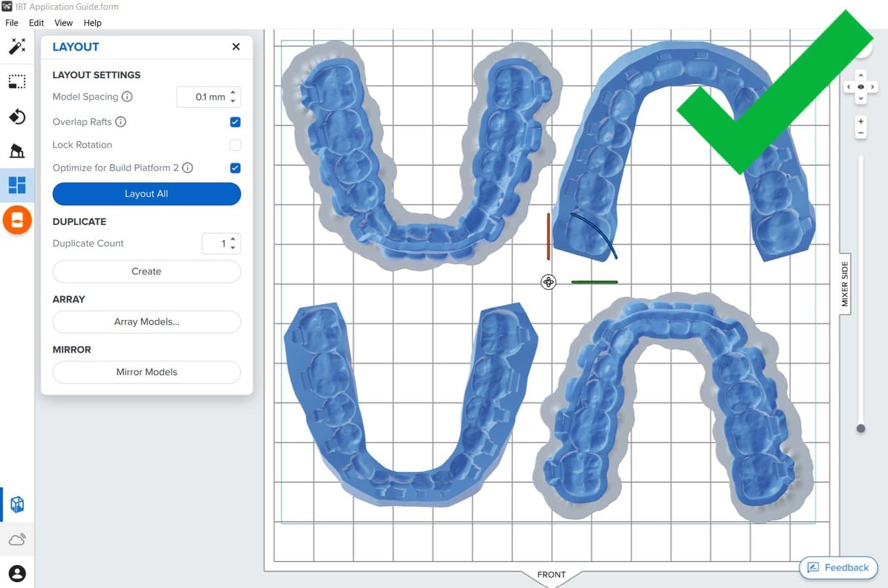
Task: Open the Edit menu
Action: coord(36,22)
